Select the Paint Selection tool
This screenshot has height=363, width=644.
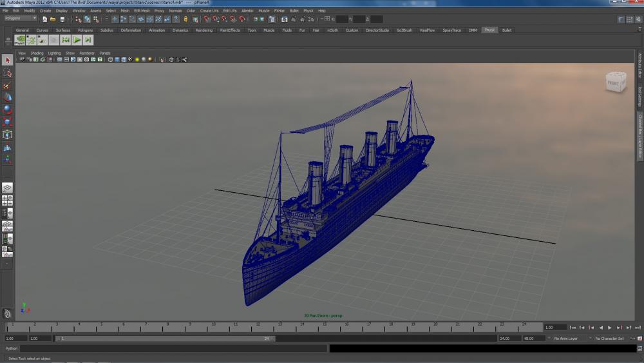[x=7, y=85]
